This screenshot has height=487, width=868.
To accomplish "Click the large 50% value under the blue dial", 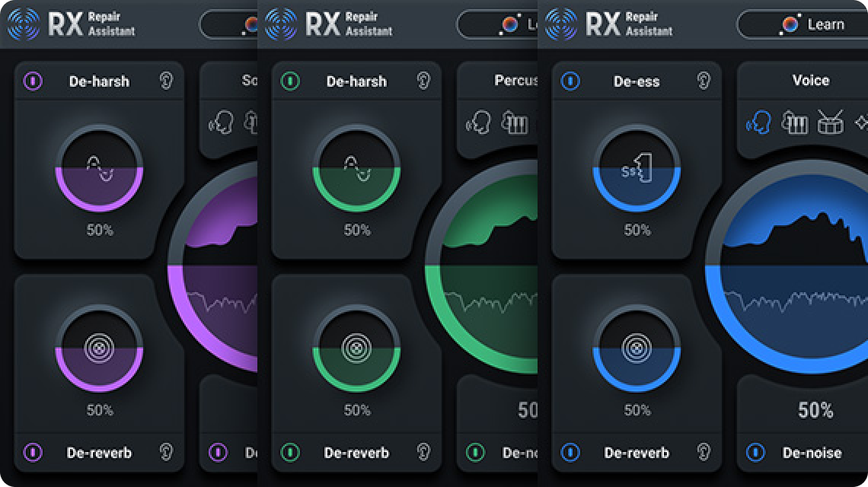I will point(815,410).
